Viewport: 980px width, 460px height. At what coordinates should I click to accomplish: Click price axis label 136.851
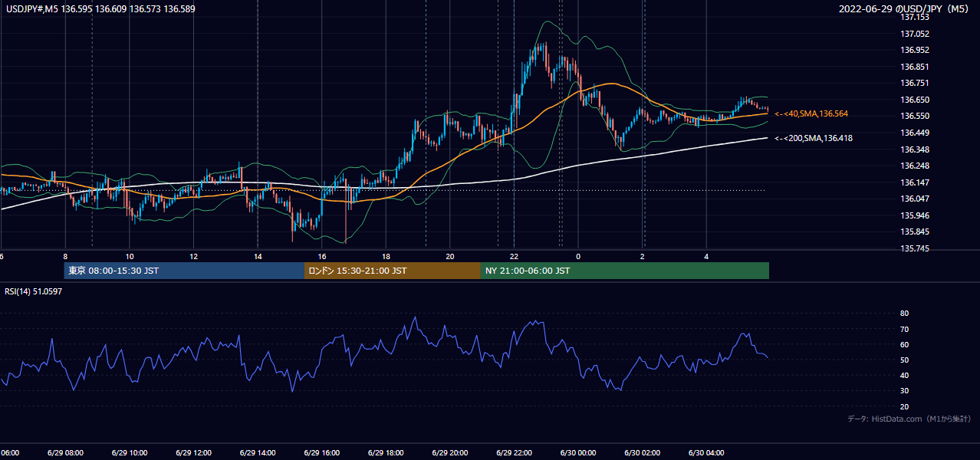tap(915, 67)
